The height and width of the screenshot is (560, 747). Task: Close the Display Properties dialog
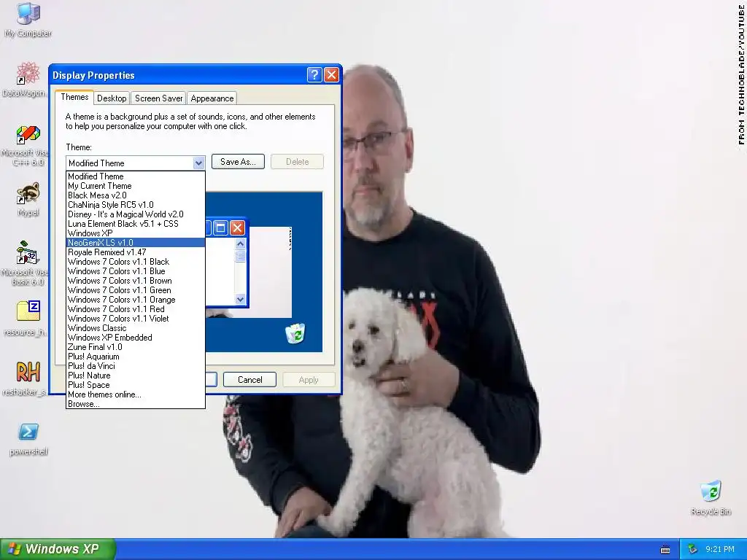331,75
